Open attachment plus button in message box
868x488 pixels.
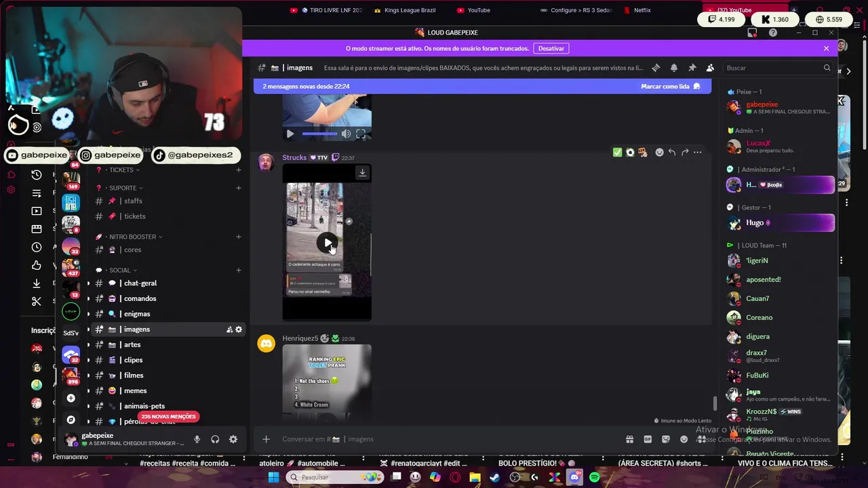coord(266,439)
